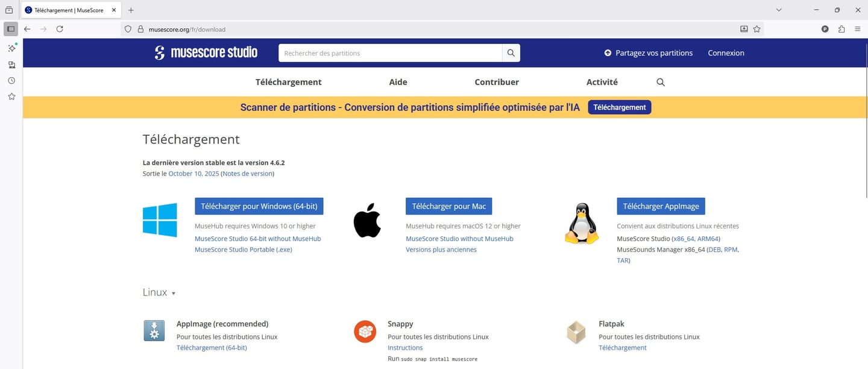868x369 pixels.
Task: Open bookmarks star in the left sidebar
Action: point(11,96)
